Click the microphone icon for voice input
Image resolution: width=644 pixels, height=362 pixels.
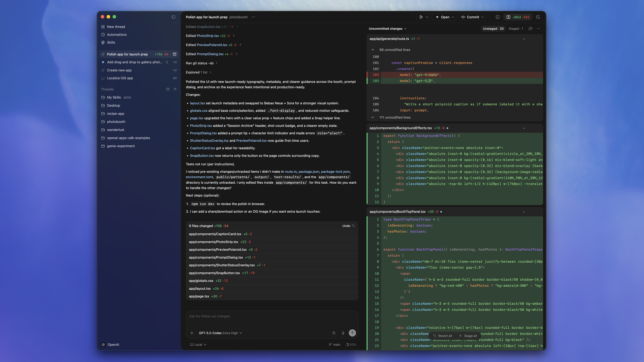click(343, 333)
